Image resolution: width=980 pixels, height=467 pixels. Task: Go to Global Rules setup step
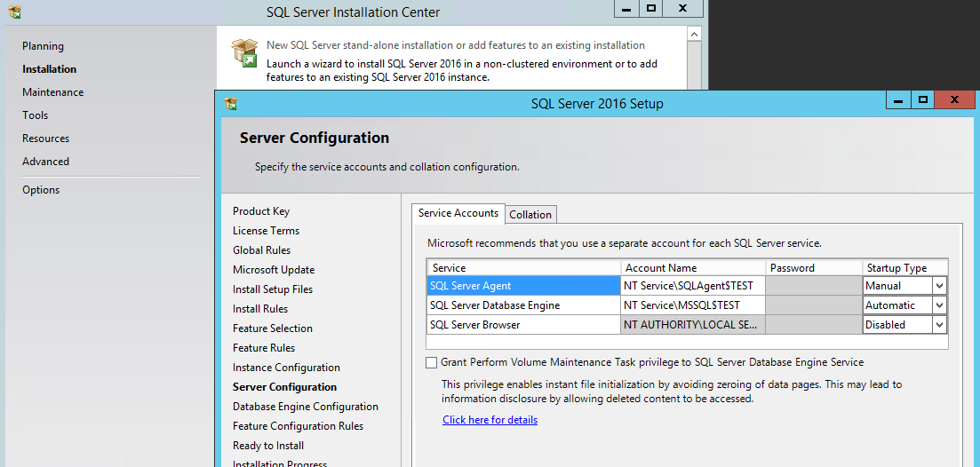tap(262, 250)
